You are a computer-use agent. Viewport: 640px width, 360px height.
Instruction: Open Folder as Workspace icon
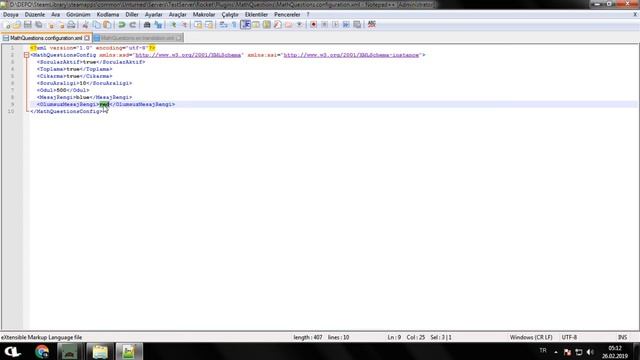coord(289,25)
